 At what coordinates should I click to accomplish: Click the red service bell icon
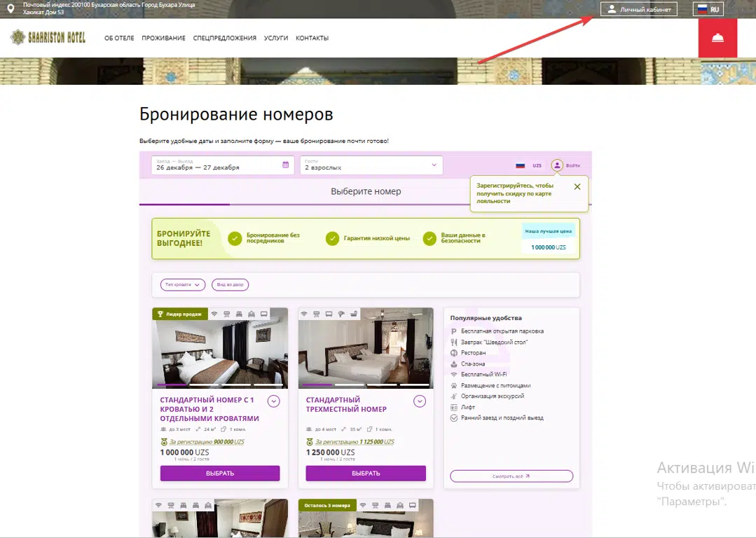[x=717, y=39]
